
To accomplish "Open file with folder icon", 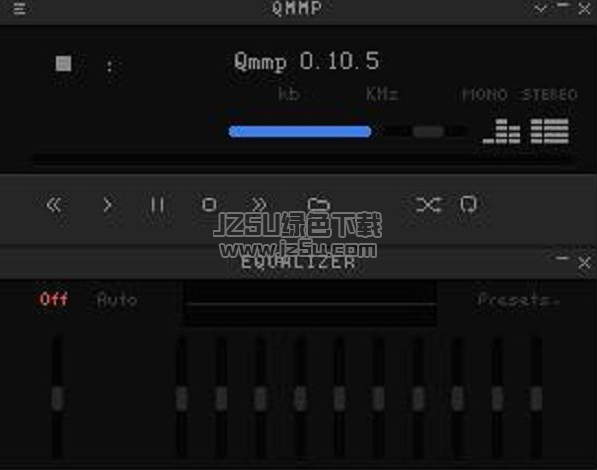I will coord(318,204).
